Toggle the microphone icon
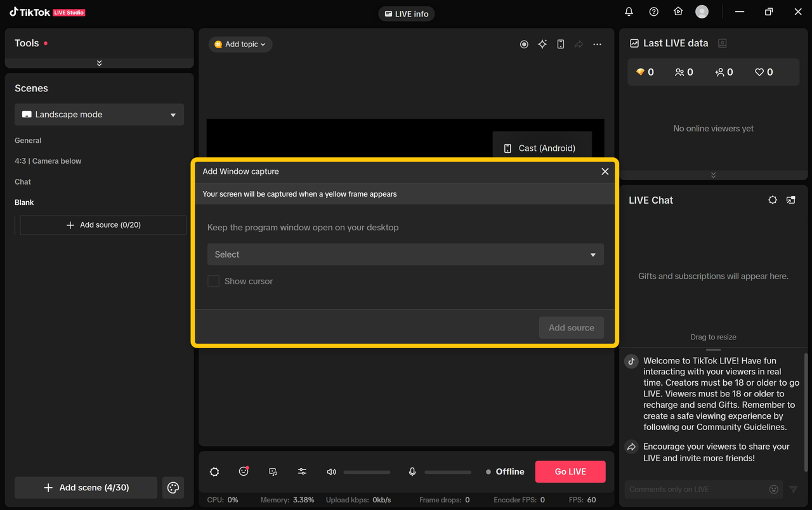The height and width of the screenshot is (510, 812). 412,472
